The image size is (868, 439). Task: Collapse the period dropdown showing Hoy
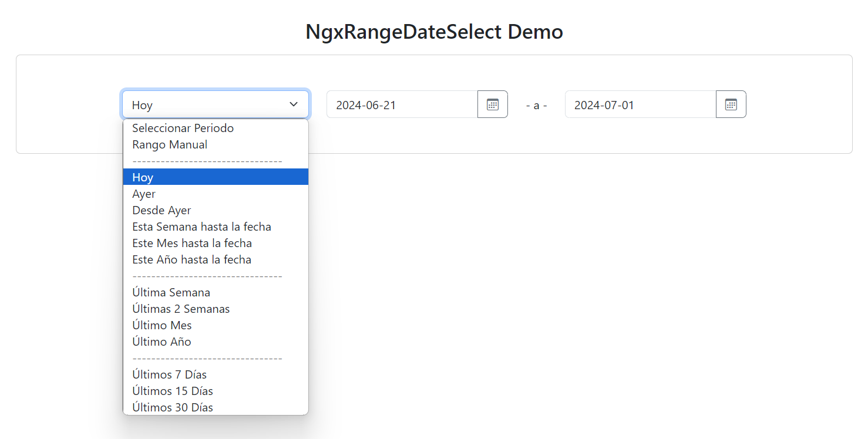pos(216,104)
